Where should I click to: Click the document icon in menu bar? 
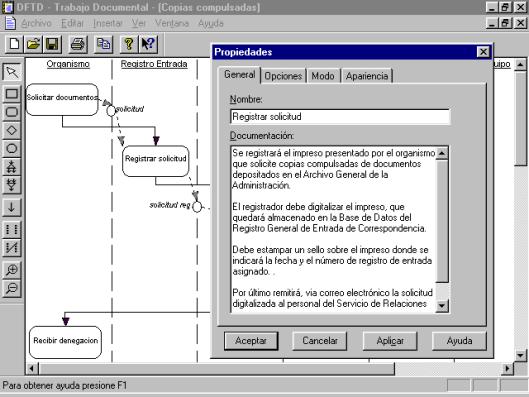(10, 23)
